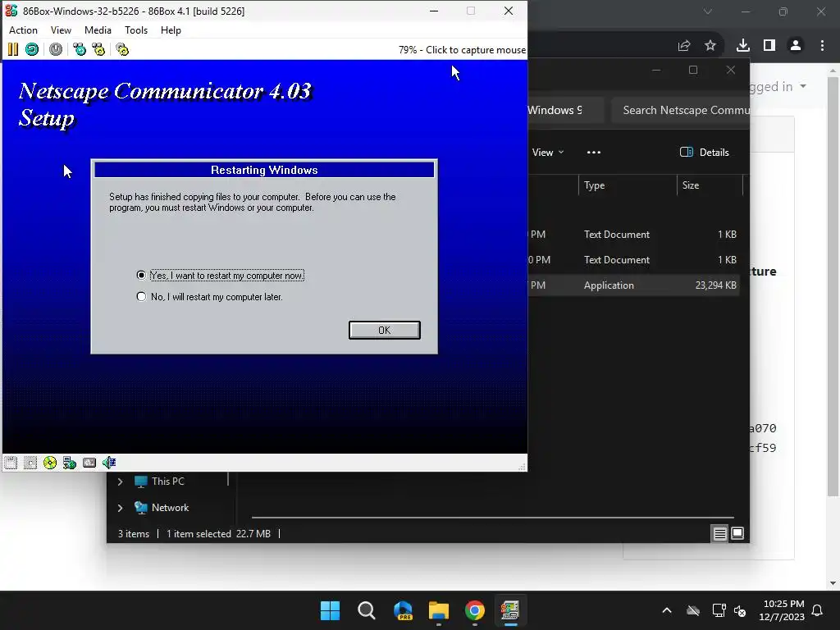
Task: Open notifications bell icon
Action: coord(818,610)
